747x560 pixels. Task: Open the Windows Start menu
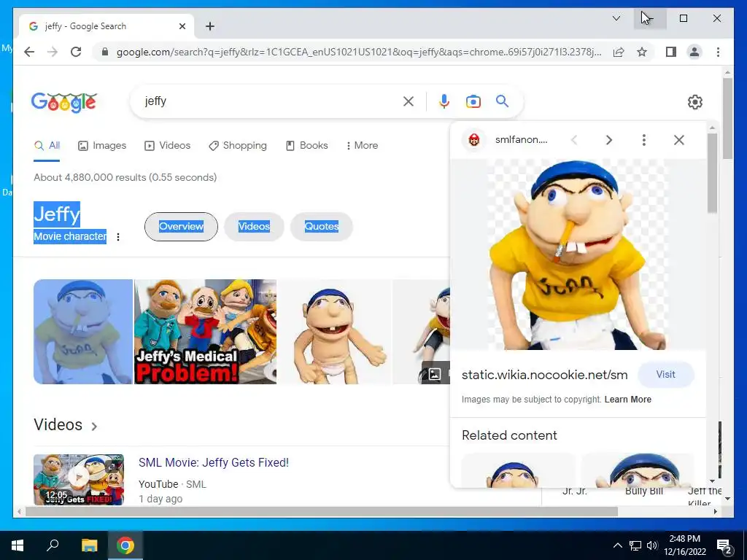click(18, 545)
